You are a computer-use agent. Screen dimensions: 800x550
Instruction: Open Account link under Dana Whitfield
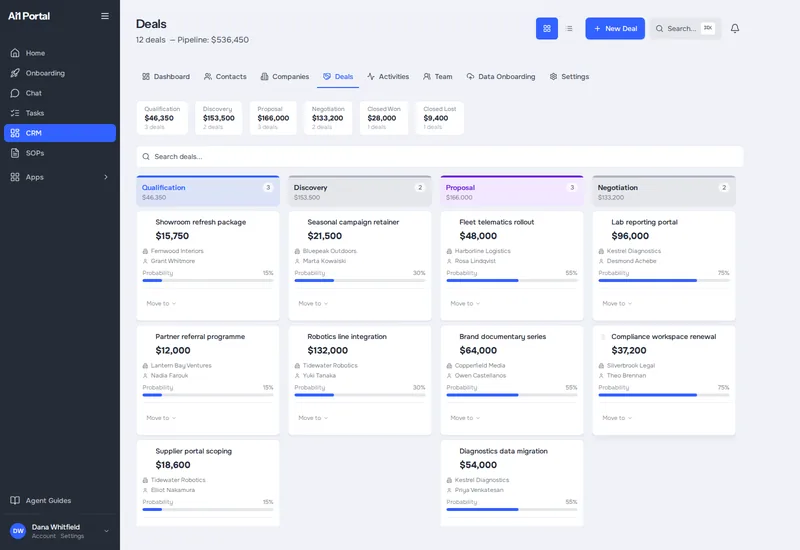43,536
